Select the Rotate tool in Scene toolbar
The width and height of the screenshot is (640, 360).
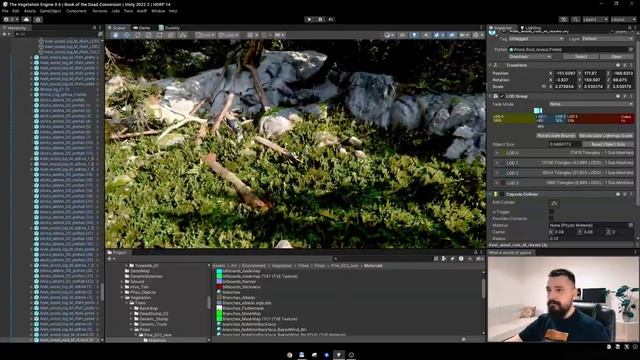click(x=138, y=36)
